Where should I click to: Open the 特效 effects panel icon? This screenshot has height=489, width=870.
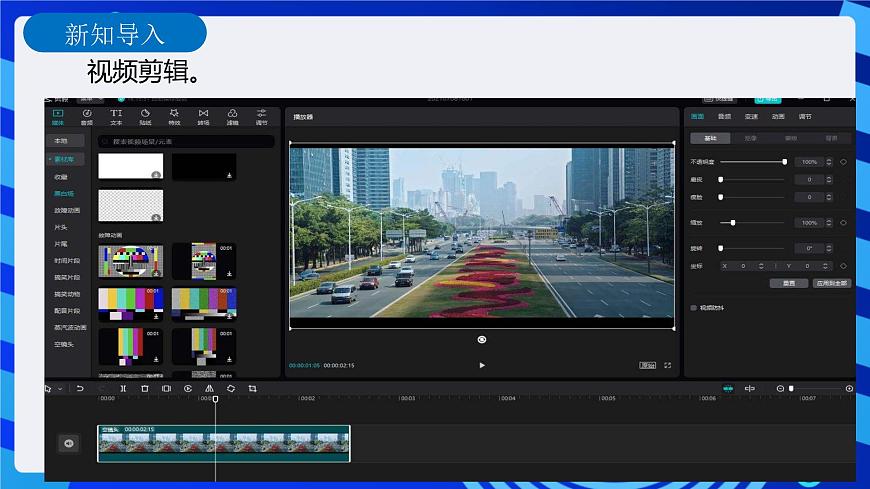174,117
